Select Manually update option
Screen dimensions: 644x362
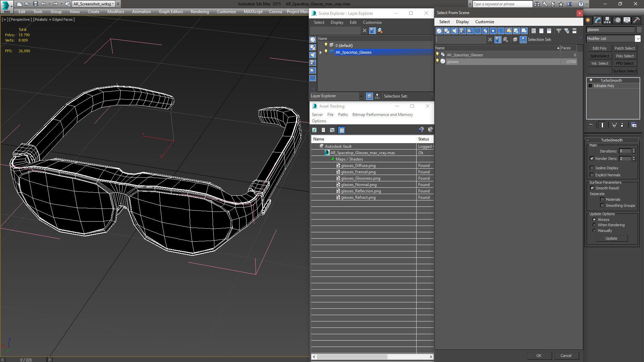click(594, 231)
